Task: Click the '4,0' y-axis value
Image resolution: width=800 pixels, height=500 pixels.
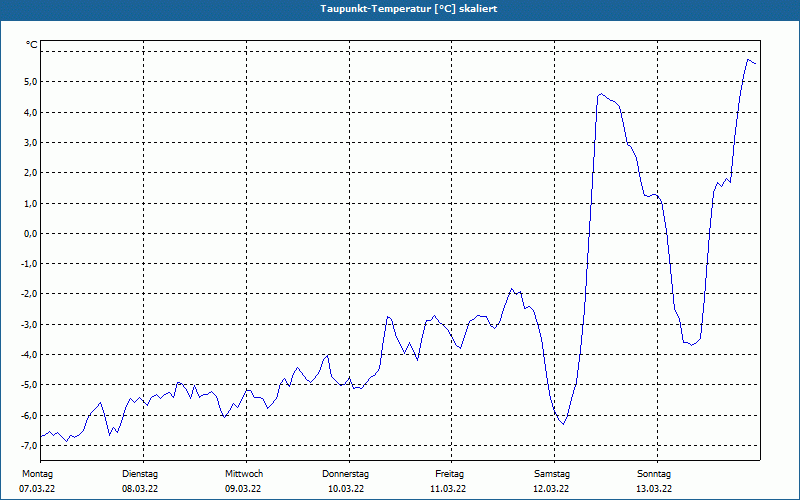Action: point(30,112)
